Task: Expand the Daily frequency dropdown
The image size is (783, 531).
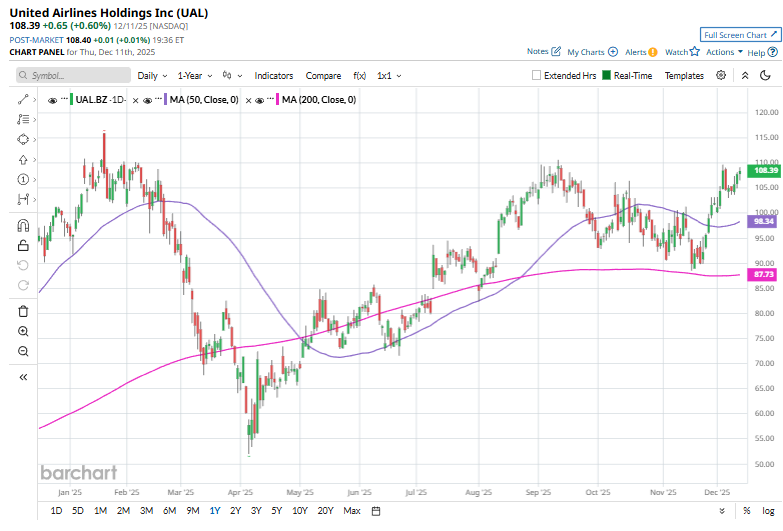Action: click(151, 75)
